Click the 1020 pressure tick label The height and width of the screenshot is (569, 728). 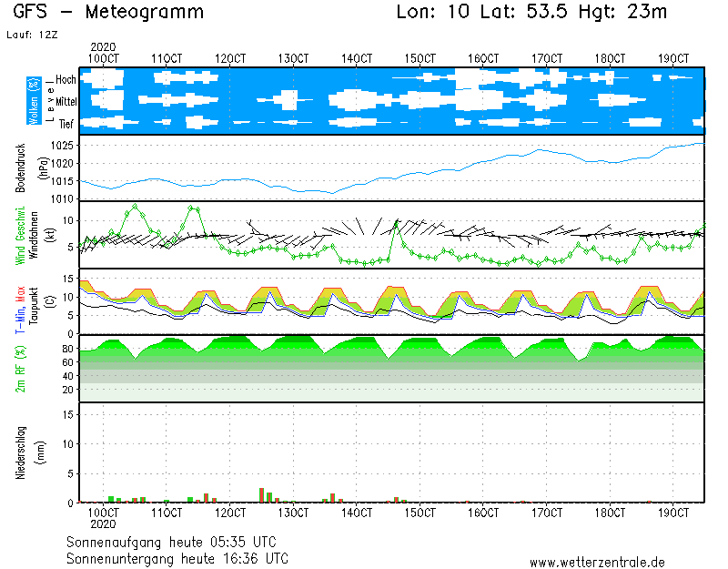[x=62, y=164]
